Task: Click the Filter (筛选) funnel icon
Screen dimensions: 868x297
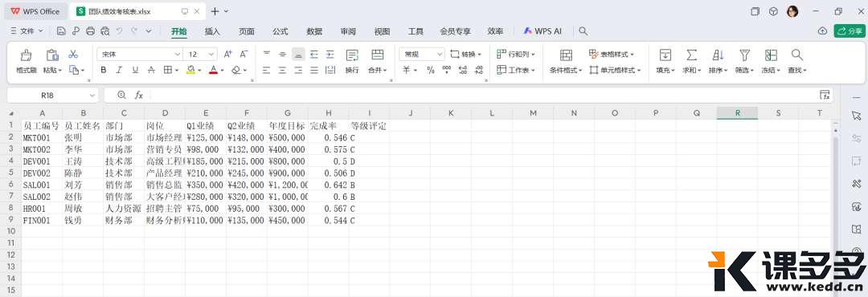Action: click(744, 55)
